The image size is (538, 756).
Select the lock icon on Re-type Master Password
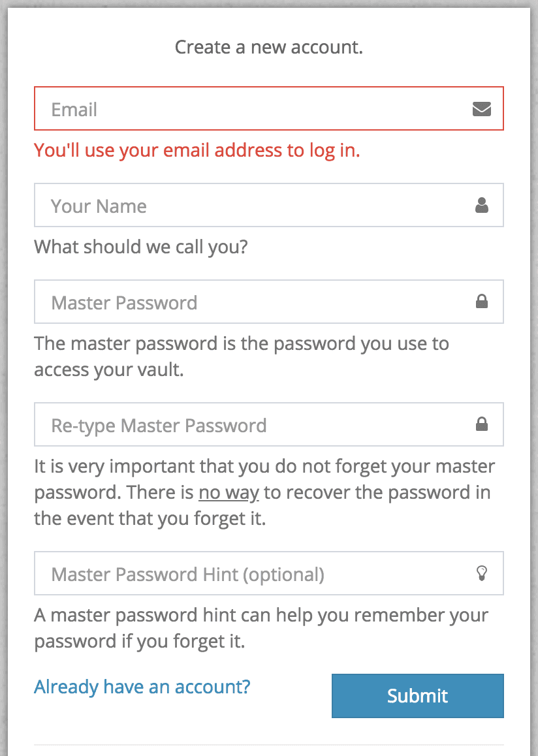[x=482, y=424]
